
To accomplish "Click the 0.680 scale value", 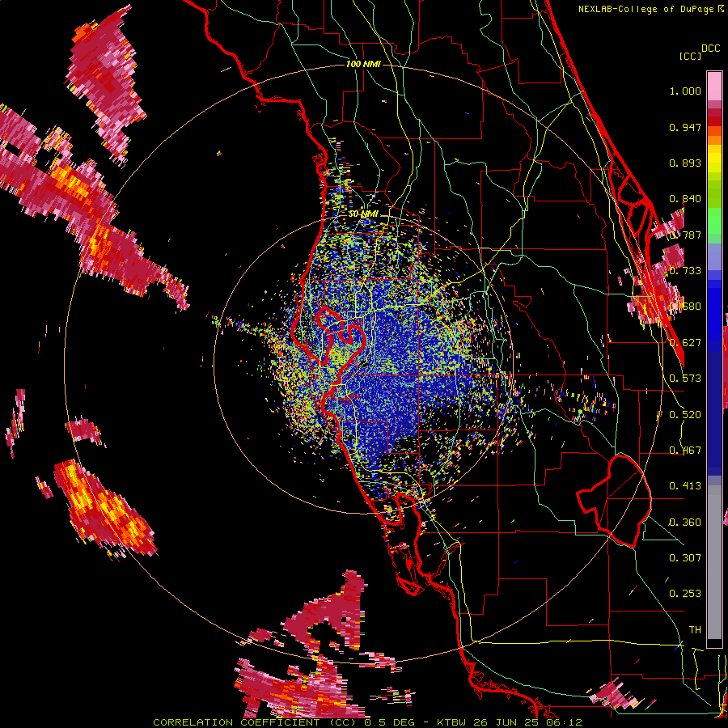I will click(685, 307).
